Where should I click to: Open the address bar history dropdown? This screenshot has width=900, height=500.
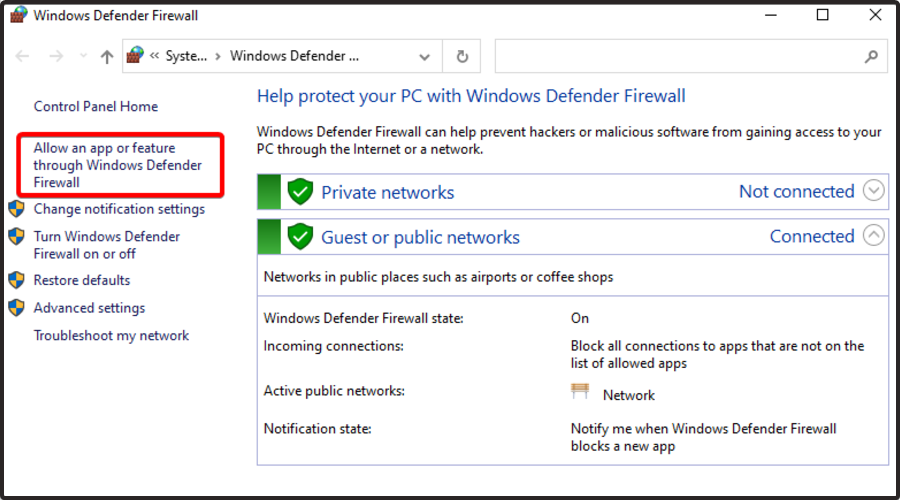click(425, 57)
